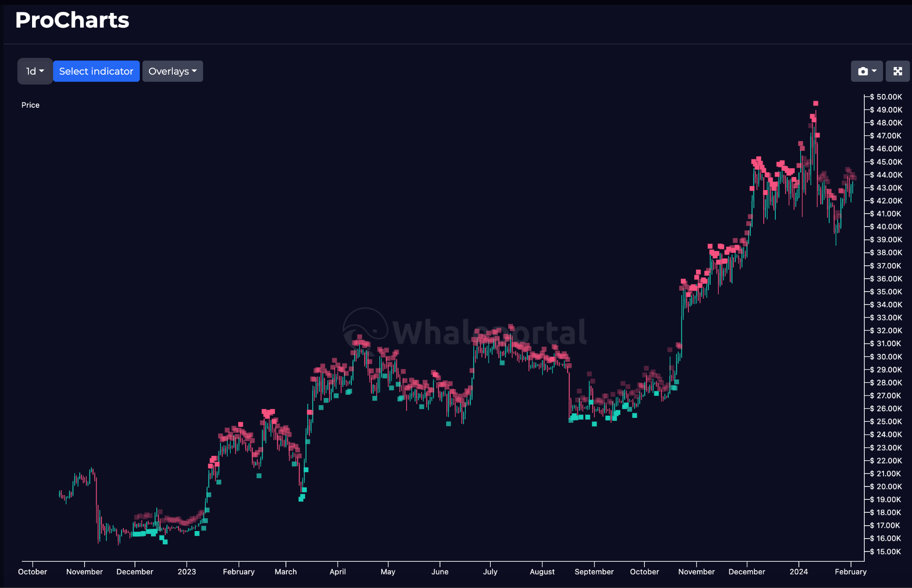912x588 pixels.
Task: Click the $50.00K price axis label
Action: (x=887, y=97)
